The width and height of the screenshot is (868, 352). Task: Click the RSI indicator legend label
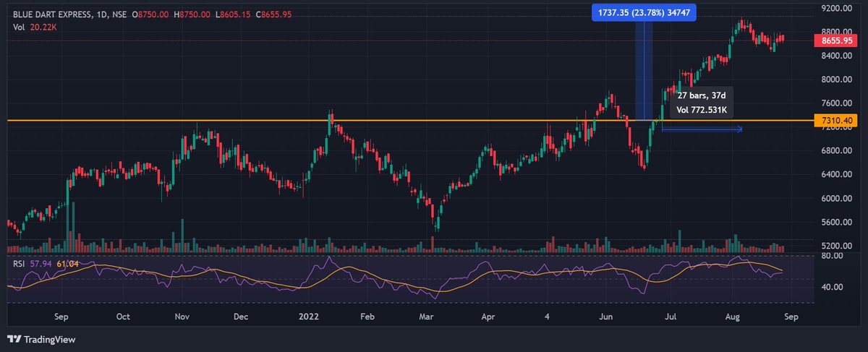pos(20,263)
